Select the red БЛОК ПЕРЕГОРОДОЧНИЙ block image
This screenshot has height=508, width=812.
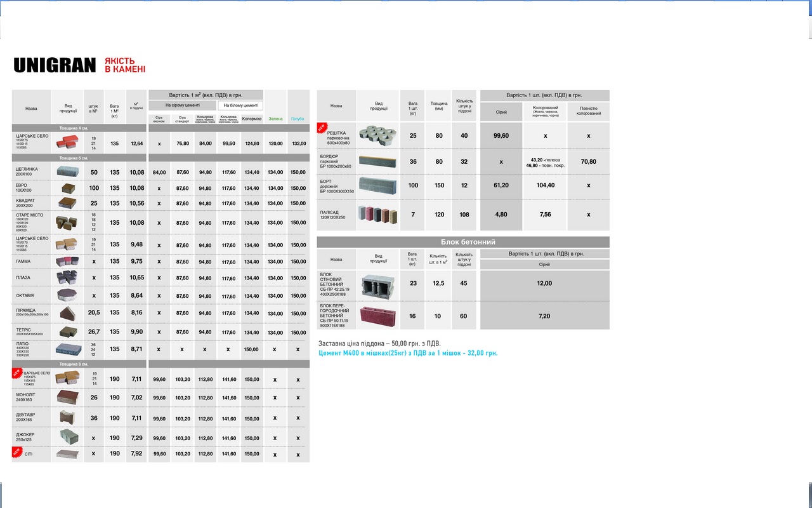(377, 316)
